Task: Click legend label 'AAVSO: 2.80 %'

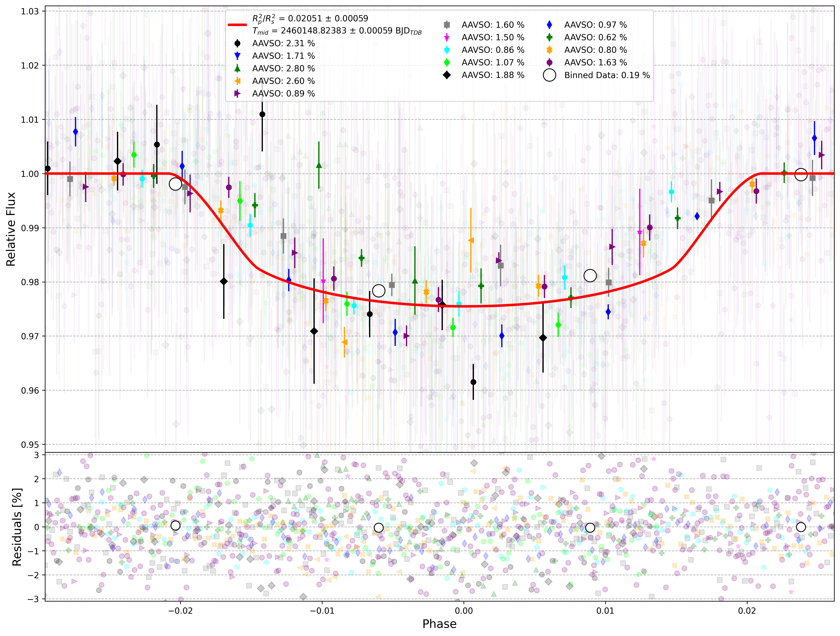Action: tap(284, 68)
